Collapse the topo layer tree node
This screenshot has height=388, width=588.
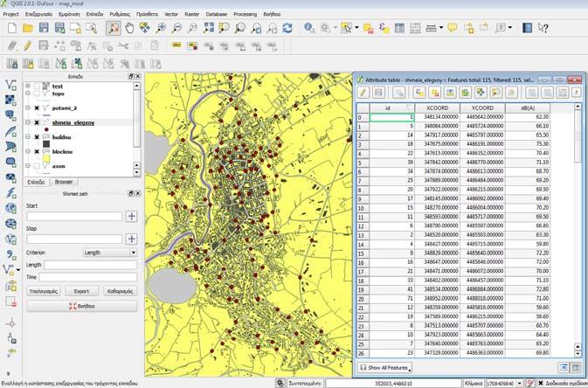(28, 94)
